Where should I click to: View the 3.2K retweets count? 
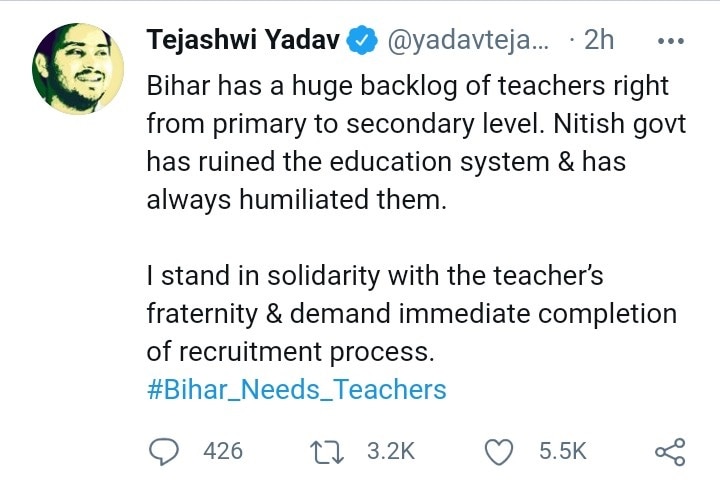coord(391,451)
